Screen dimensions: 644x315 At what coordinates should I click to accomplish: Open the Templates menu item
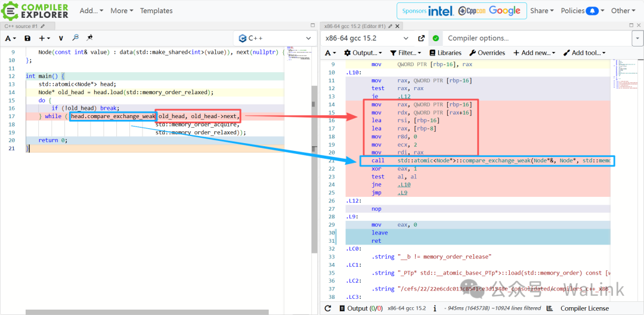click(156, 11)
